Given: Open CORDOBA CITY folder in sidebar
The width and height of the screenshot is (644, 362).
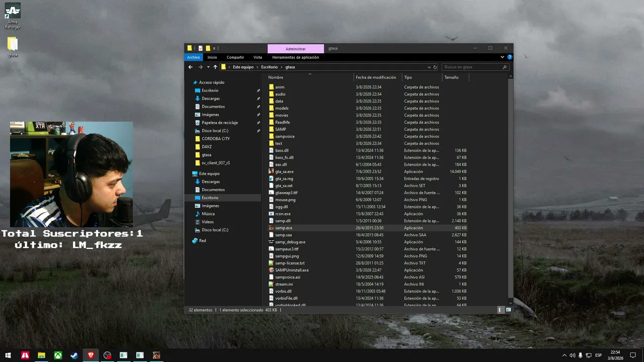Looking at the screenshot, I should pos(216,139).
